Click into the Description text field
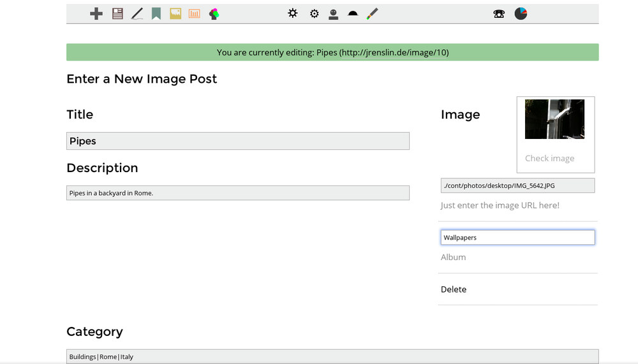Viewport: 638px width, 364px height. click(x=237, y=193)
